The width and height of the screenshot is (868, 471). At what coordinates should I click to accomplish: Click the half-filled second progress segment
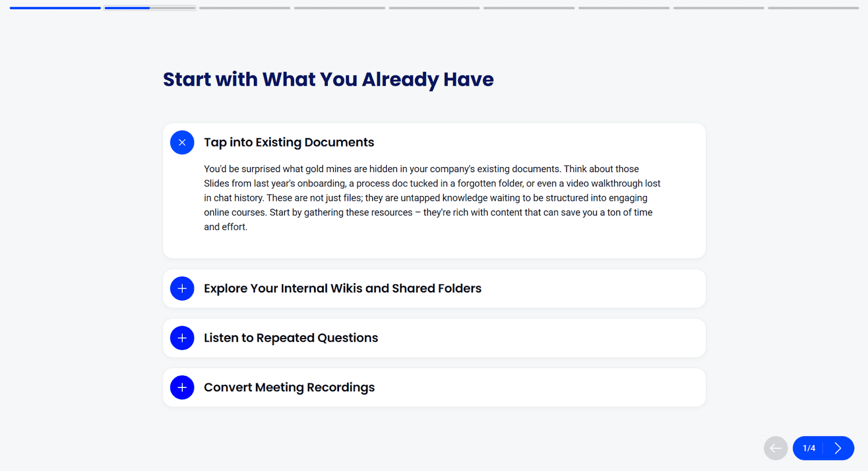coord(150,8)
